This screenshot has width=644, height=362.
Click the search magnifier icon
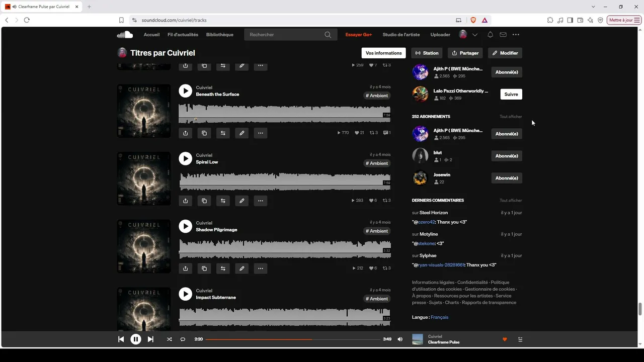tap(328, 35)
